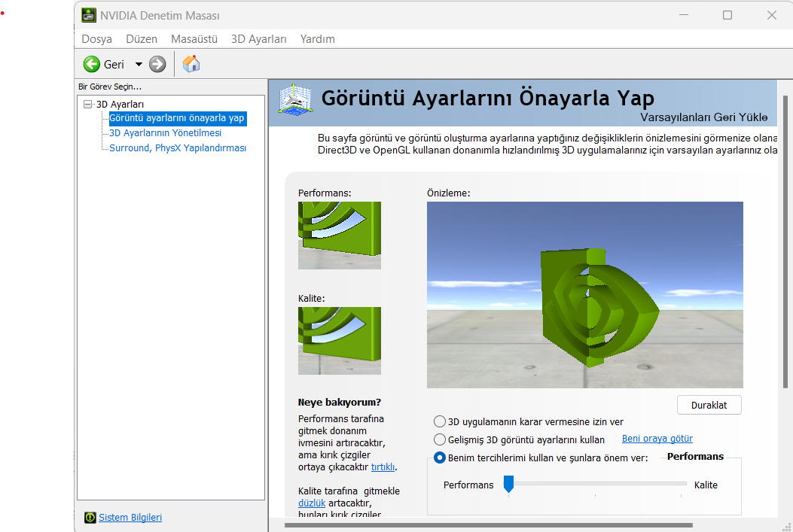Maximize the NVIDIA Denetim Masası window

click(x=727, y=15)
